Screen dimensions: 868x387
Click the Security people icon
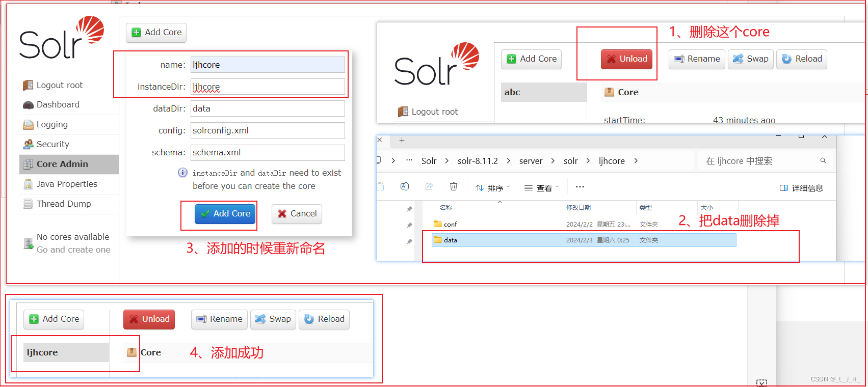[28, 145]
